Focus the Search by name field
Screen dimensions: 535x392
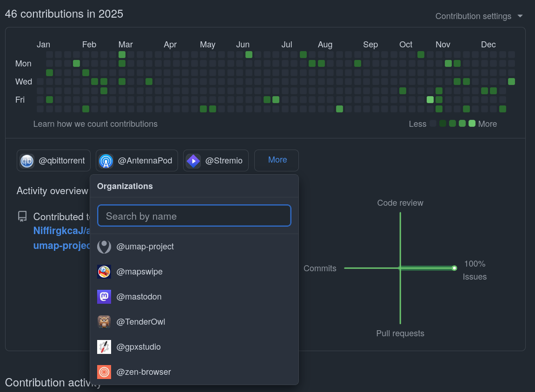(194, 216)
